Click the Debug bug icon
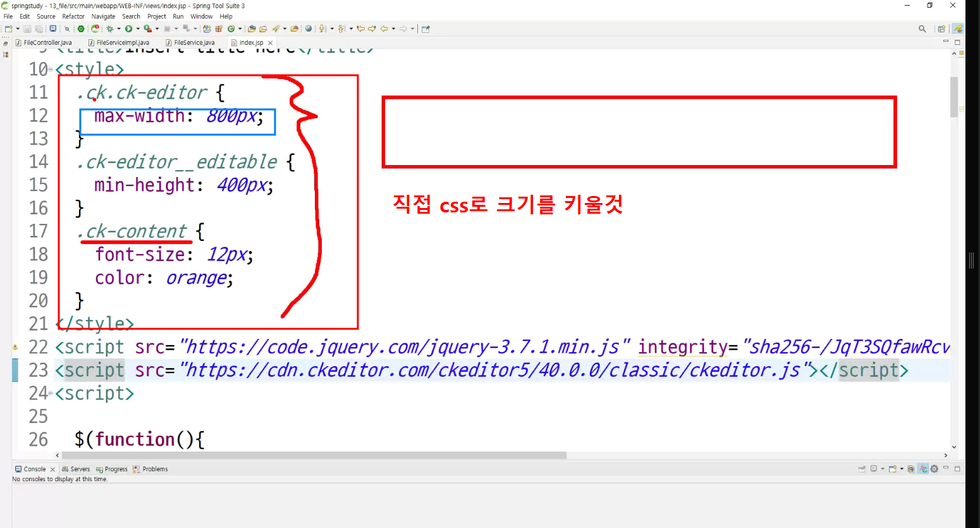 tap(110, 28)
